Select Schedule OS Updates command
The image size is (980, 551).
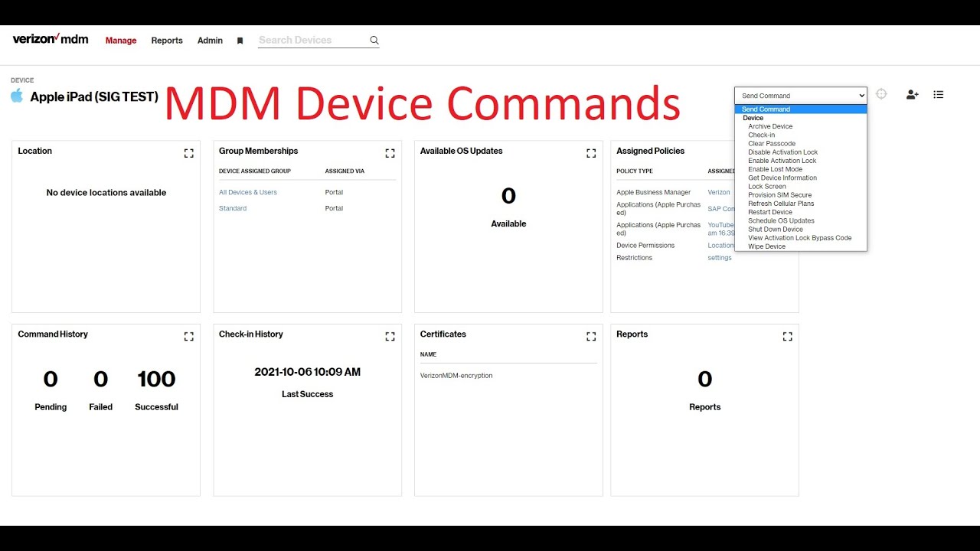pos(781,220)
